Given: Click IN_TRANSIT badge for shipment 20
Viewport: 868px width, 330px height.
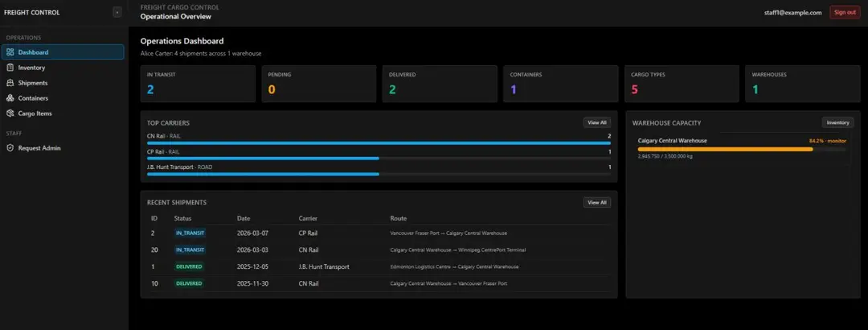Looking at the screenshot, I should click(x=190, y=250).
